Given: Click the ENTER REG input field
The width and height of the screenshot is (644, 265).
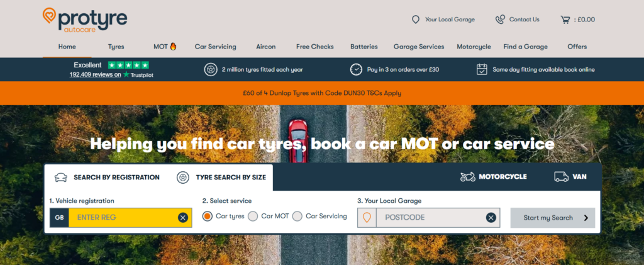Looking at the screenshot, I should tap(123, 218).
